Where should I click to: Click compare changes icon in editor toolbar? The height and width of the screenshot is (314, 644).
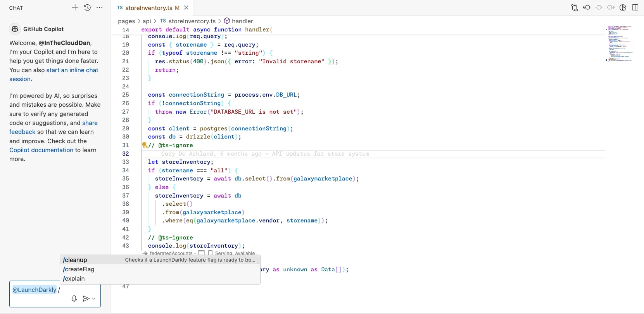click(574, 7)
